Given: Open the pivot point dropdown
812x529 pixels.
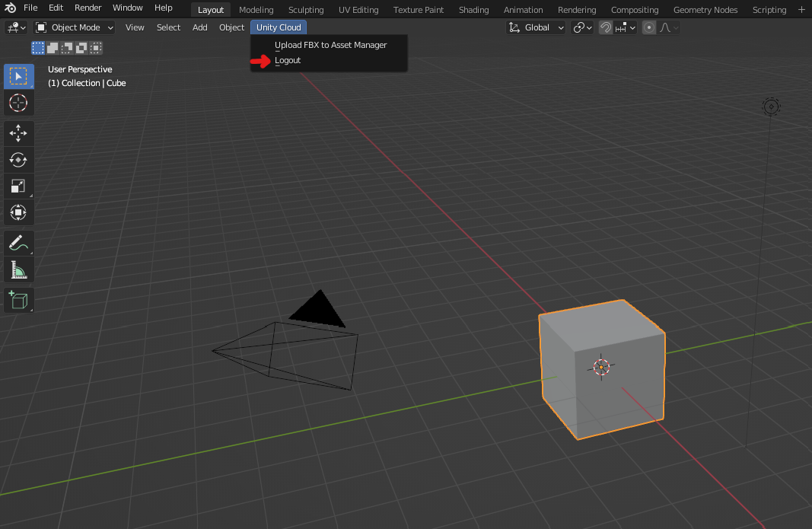Looking at the screenshot, I should click(x=583, y=27).
